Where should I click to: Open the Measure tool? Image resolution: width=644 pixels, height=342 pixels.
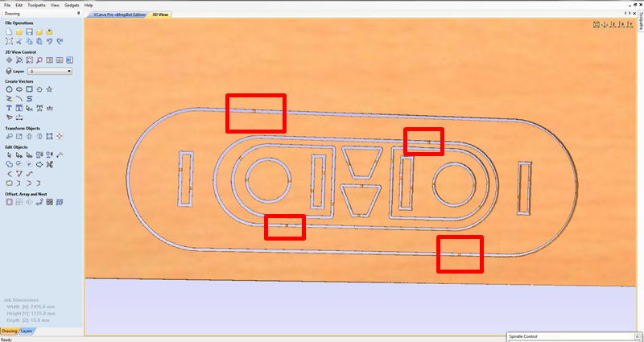point(60,155)
